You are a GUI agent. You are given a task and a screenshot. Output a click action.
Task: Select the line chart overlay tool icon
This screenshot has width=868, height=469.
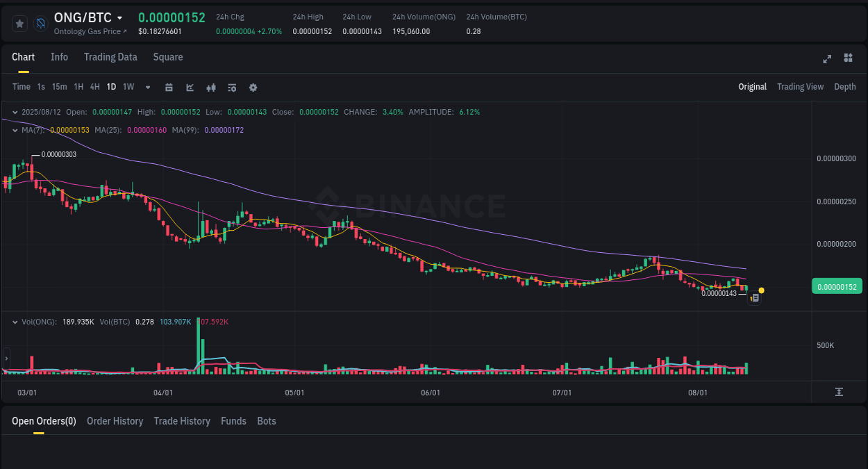pos(189,87)
